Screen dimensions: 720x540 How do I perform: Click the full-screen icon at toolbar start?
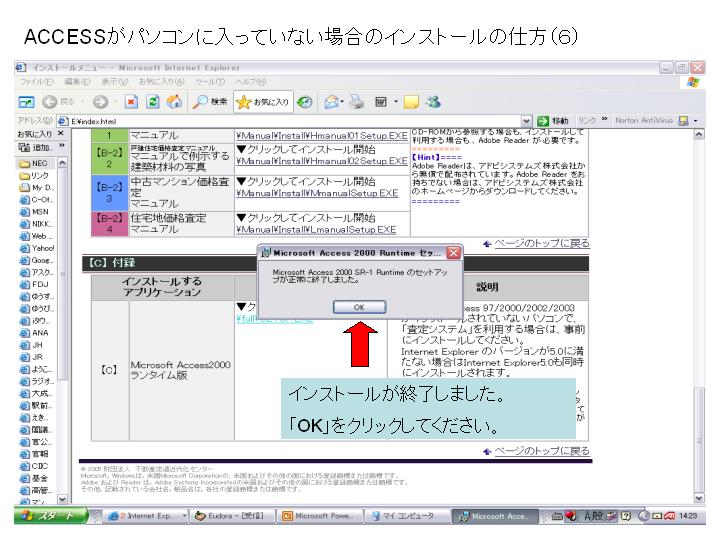[x=26, y=102]
